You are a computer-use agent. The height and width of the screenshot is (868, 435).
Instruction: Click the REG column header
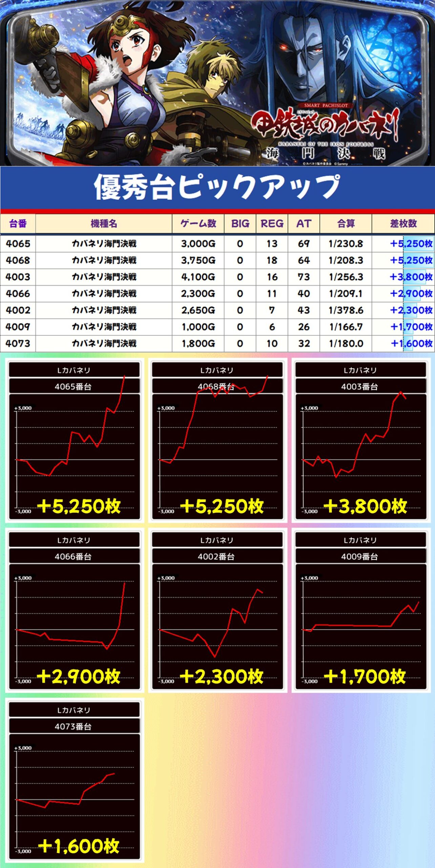click(272, 224)
